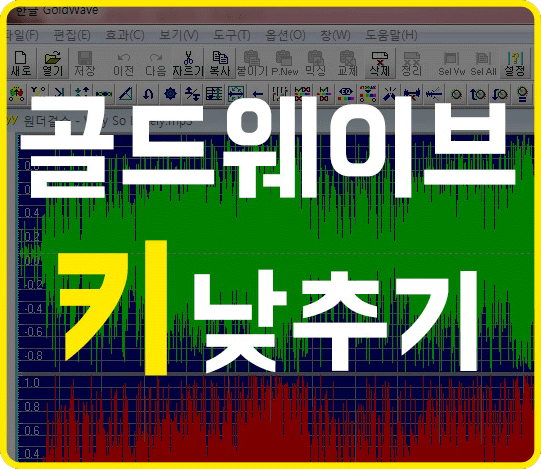Viewport: 541px width, 469px height.
Task: Click the Sel Vw button
Action: click(x=451, y=63)
